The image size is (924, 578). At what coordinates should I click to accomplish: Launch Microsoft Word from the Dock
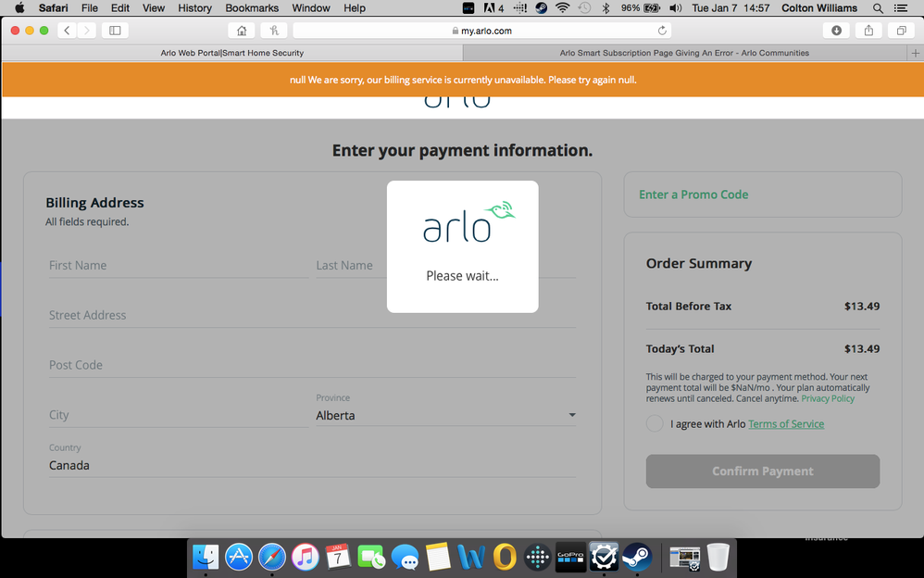[x=471, y=557]
